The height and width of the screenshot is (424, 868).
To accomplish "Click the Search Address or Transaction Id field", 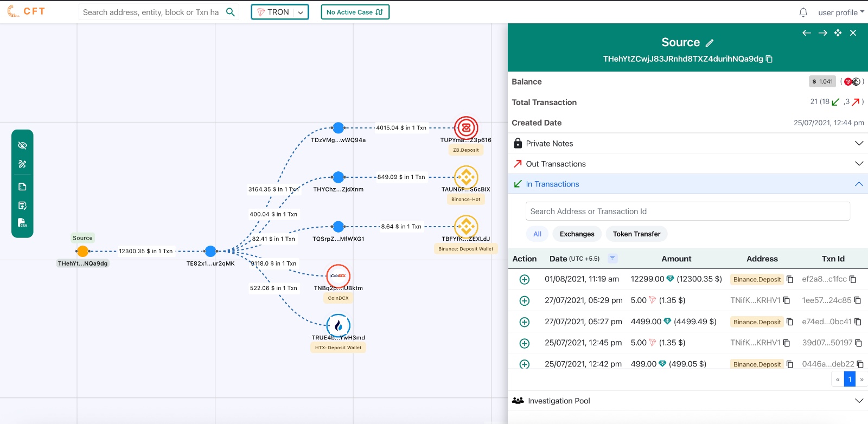I will click(687, 211).
